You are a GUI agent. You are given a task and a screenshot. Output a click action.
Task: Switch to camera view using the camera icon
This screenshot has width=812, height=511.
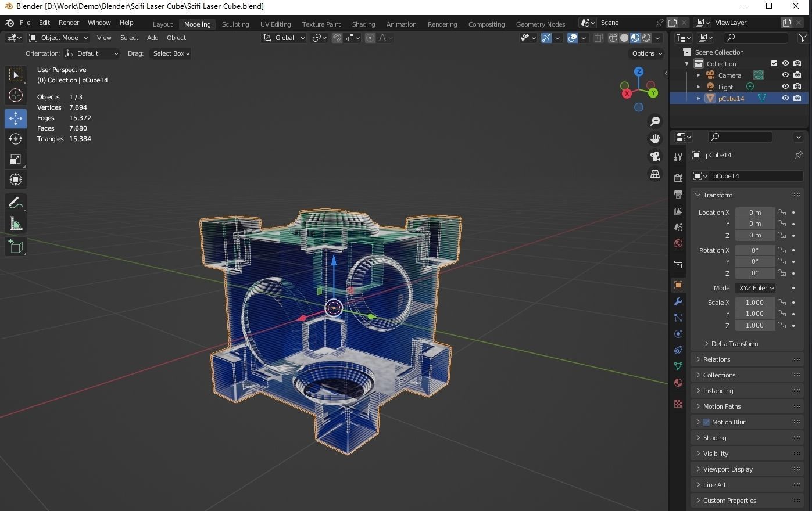[x=655, y=156]
